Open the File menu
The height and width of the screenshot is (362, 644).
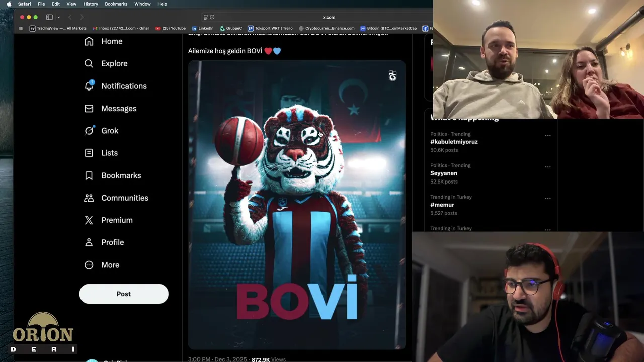coord(41,4)
